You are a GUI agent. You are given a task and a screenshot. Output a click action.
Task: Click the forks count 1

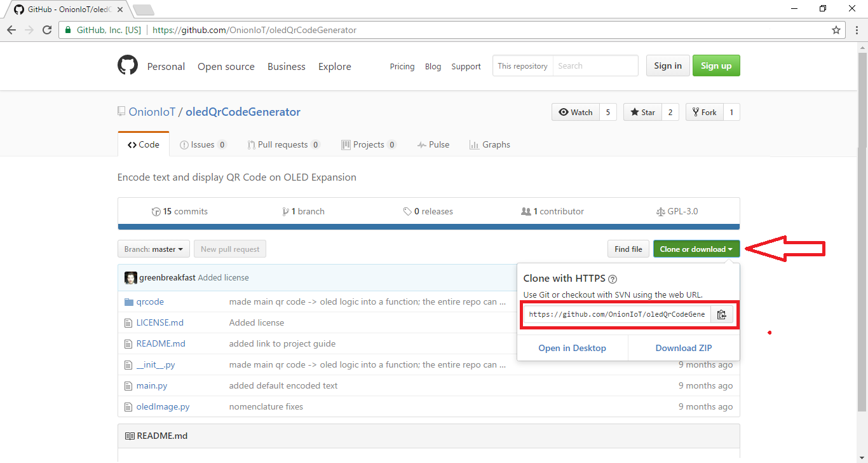pos(731,112)
